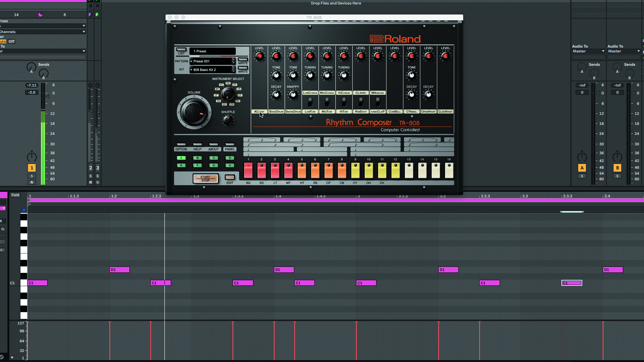Viewport: 644px width, 362px height.
Task: Open the MIDI From source dropdown
Action: tap(43, 26)
